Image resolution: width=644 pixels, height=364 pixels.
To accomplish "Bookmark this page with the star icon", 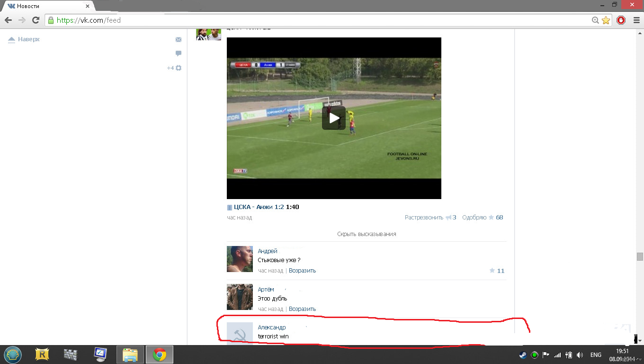I will (x=606, y=20).
